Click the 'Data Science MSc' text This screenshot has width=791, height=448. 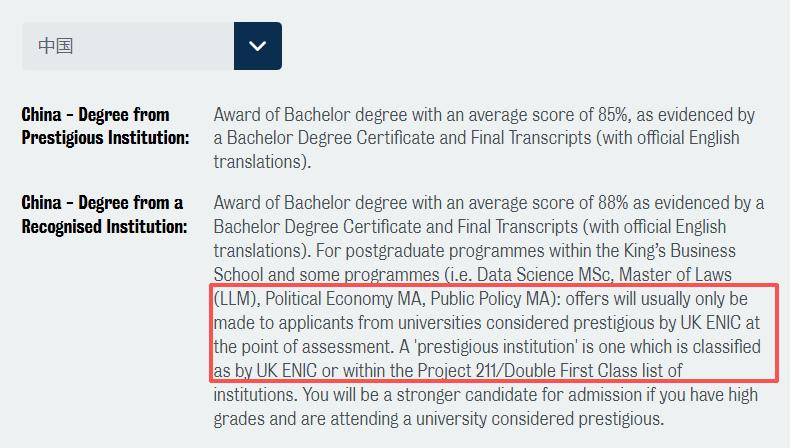(544, 275)
